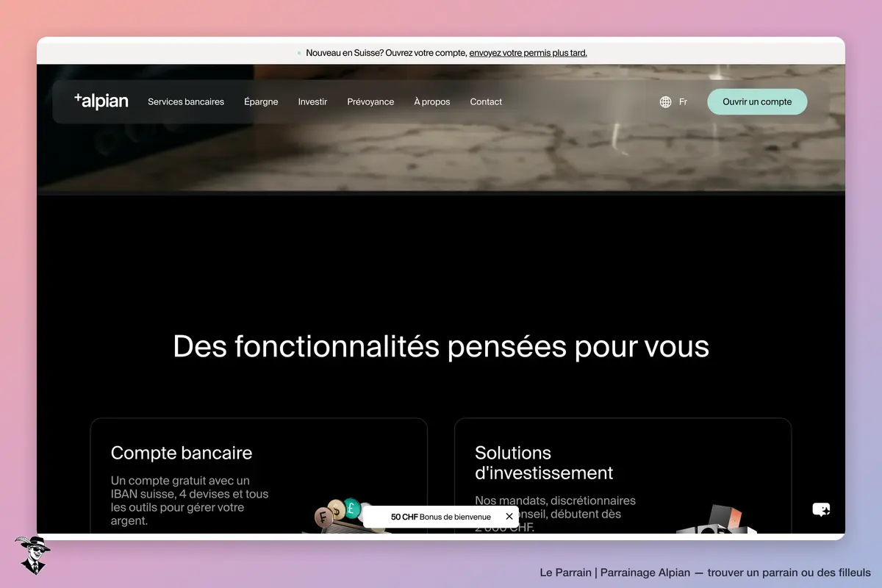Viewport: 882px width, 588px height.
Task: Open the Investir menu
Action: tap(312, 102)
